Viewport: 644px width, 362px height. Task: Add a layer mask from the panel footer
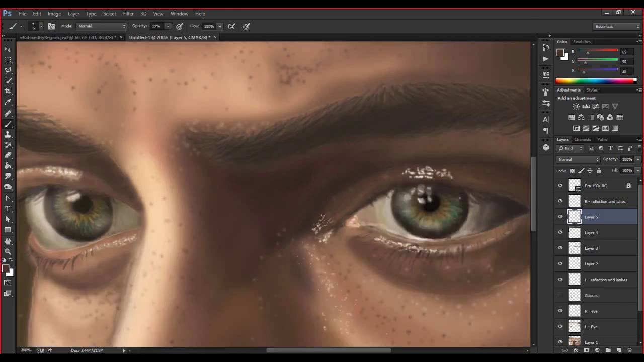587,350
